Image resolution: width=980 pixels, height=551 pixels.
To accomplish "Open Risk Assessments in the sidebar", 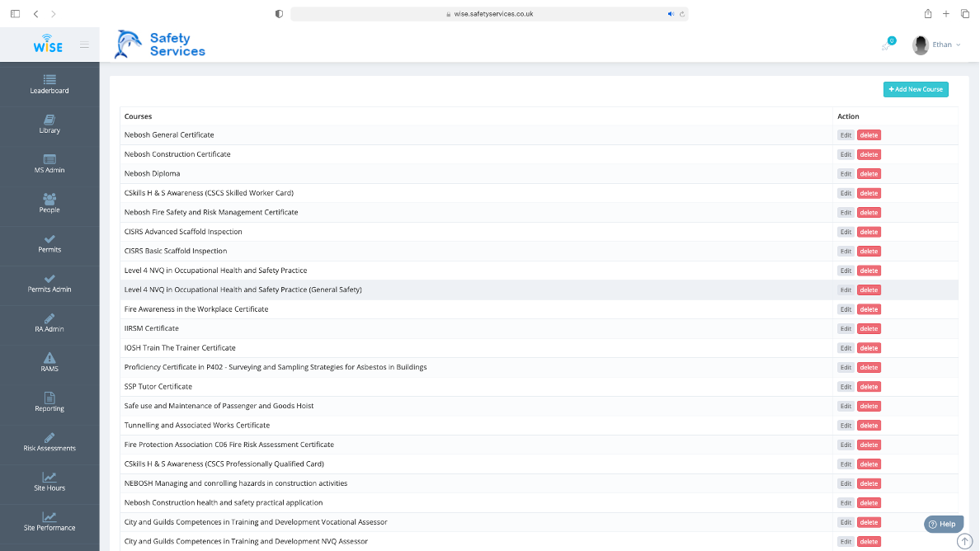I will click(49, 442).
